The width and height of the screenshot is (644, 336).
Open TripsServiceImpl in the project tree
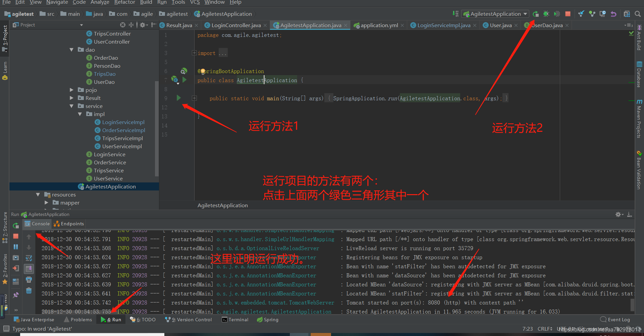(122, 138)
